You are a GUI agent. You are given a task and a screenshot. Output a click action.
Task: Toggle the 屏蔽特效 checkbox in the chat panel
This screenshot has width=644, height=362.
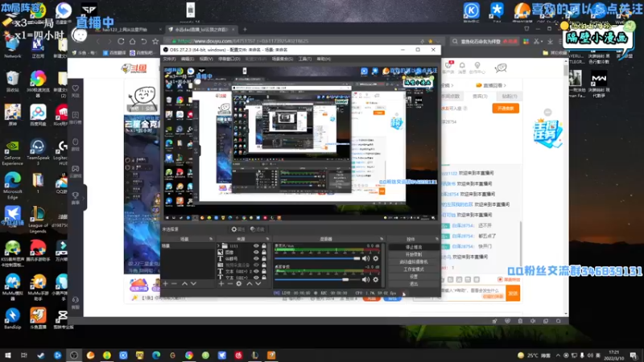(500, 279)
